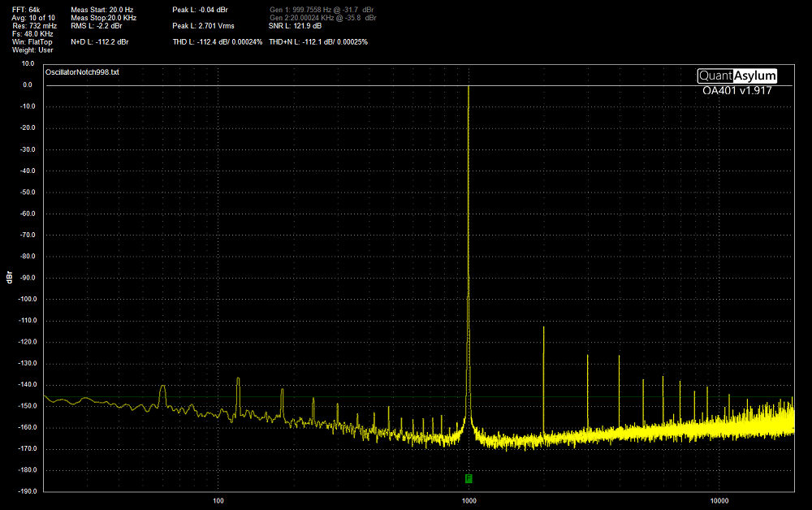
Task: Click the Avg: 10 of 10 readout
Action: click(33, 17)
